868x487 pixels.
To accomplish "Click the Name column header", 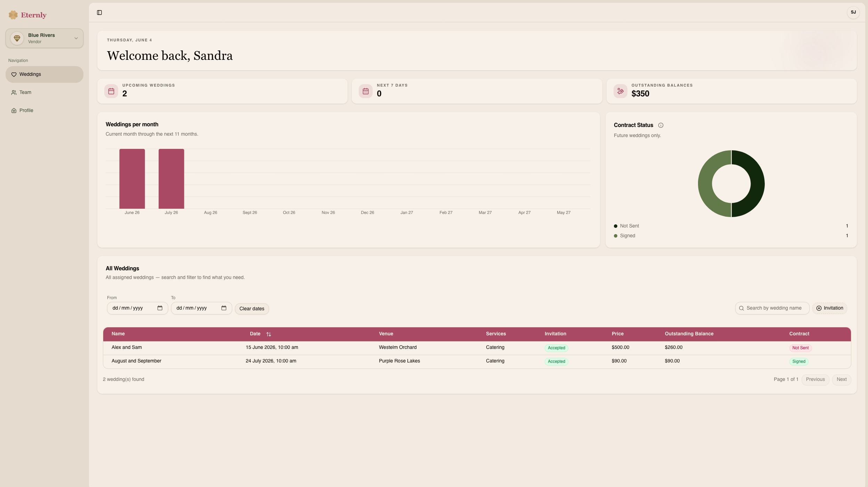I will coord(118,334).
